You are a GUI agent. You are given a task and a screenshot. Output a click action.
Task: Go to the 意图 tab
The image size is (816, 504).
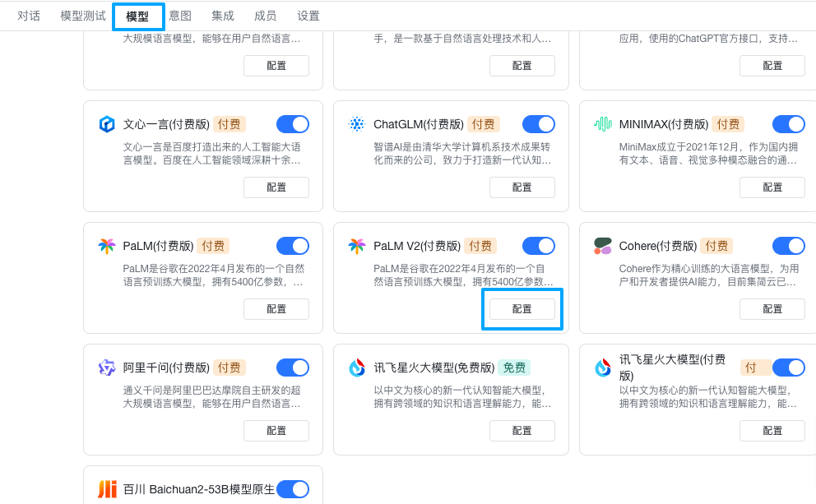[180, 16]
